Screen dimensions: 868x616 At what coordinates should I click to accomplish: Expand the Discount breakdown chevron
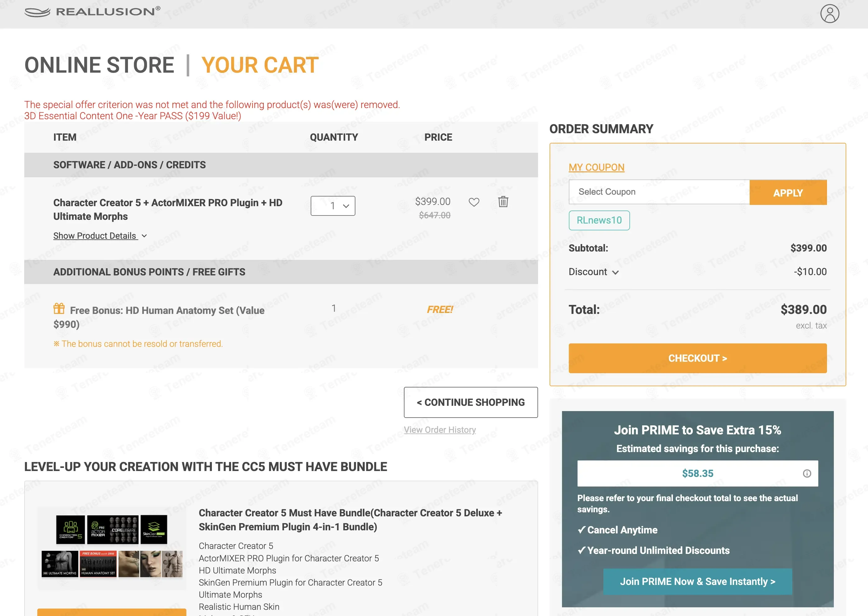615,272
